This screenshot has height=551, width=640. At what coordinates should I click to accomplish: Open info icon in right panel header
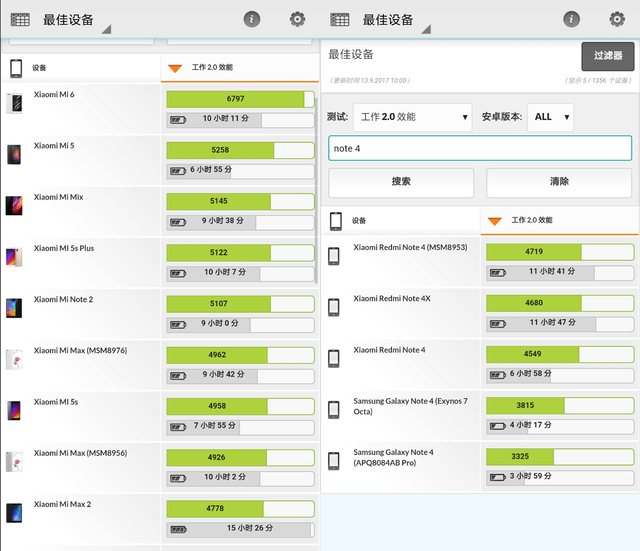pos(571,19)
